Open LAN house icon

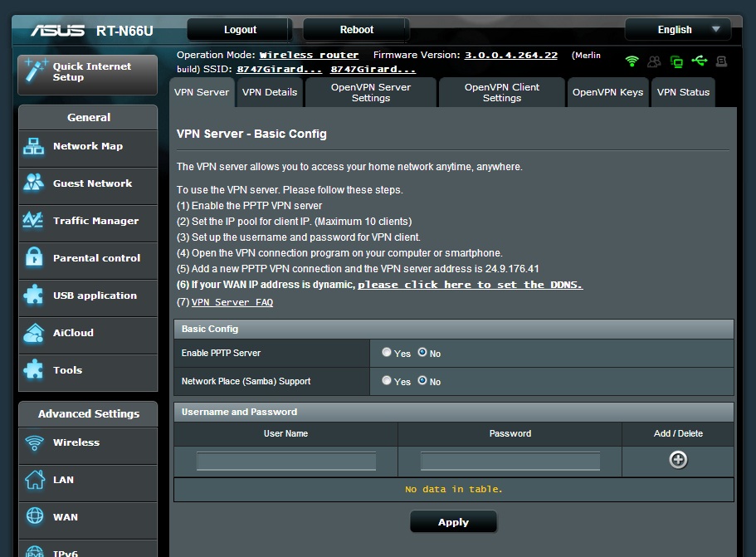pyautogui.click(x=35, y=479)
